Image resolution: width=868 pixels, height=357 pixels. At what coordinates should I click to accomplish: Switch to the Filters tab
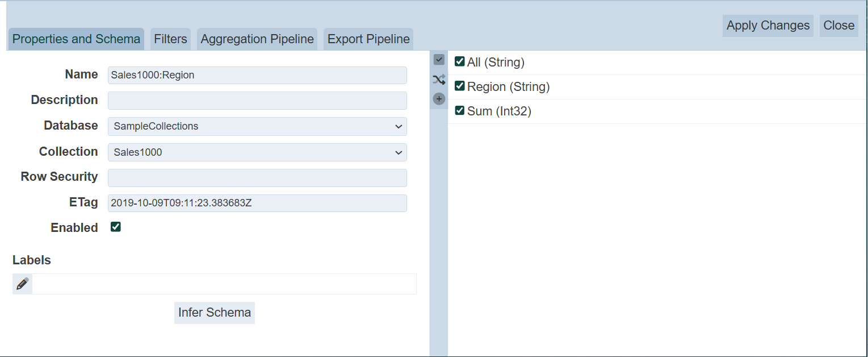[170, 39]
